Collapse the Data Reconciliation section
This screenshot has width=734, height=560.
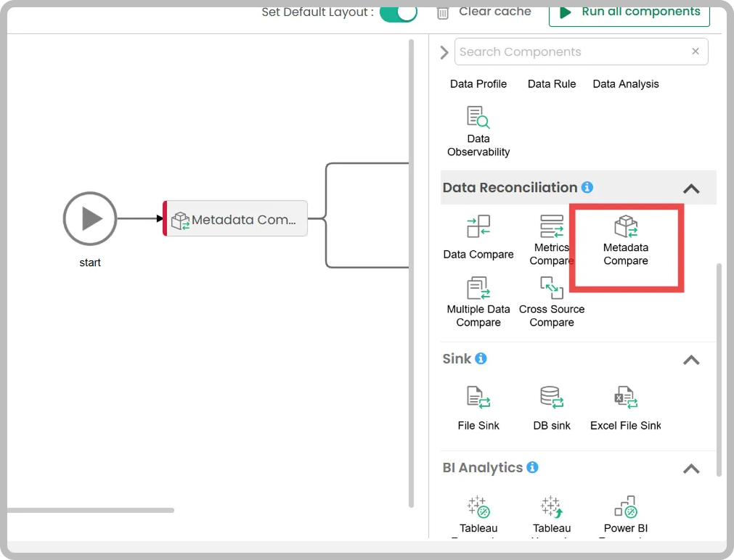click(691, 189)
